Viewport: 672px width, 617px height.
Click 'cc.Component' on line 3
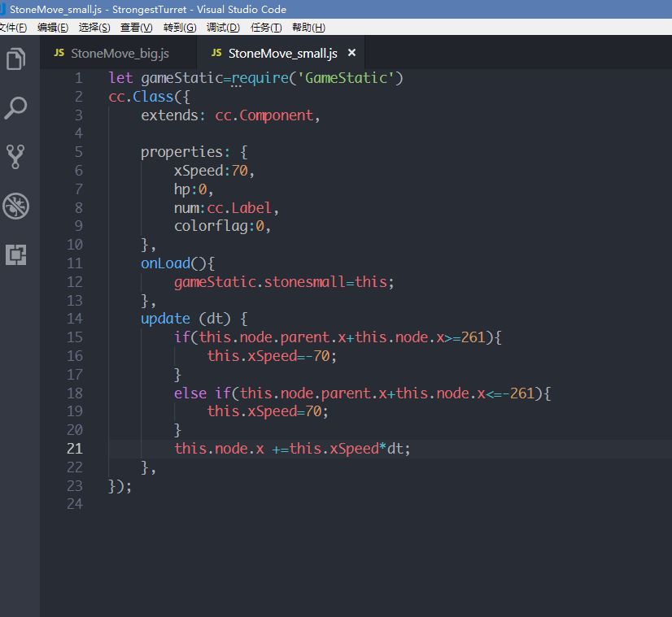pos(264,115)
